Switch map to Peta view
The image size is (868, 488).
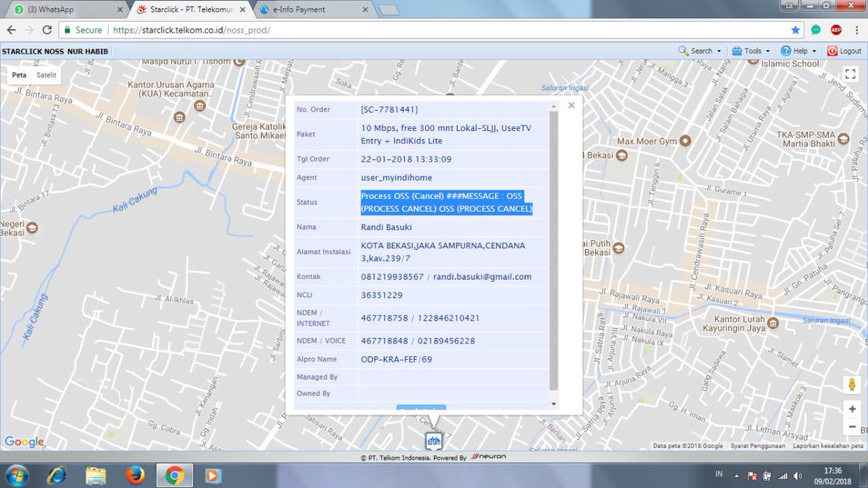pyautogui.click(x=19, y=75)
